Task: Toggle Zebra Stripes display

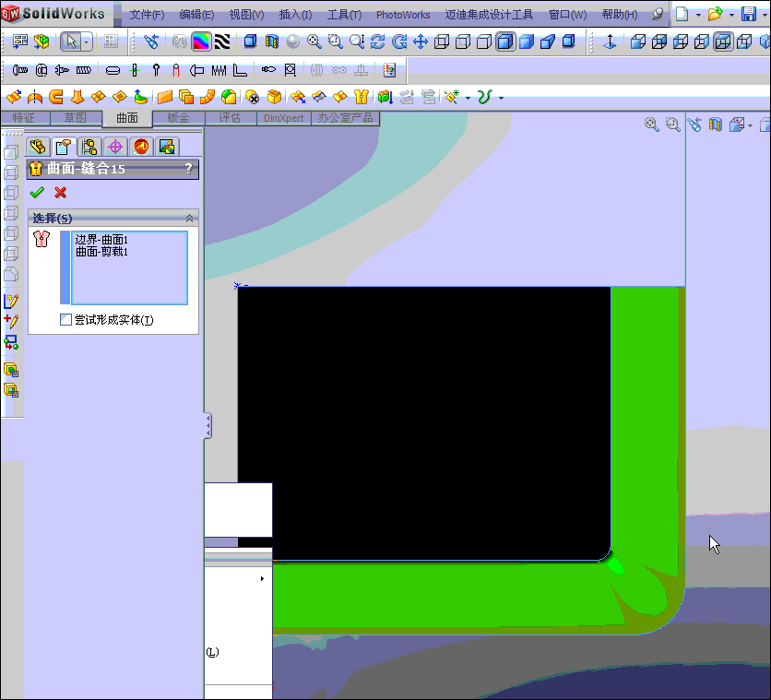Action: (x=222, y=42)
